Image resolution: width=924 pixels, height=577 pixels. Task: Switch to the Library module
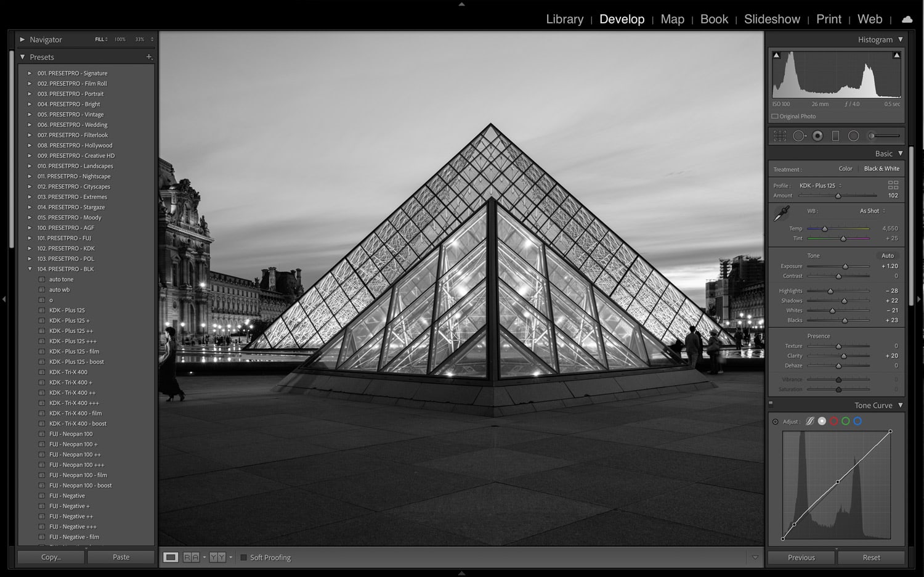564,19
